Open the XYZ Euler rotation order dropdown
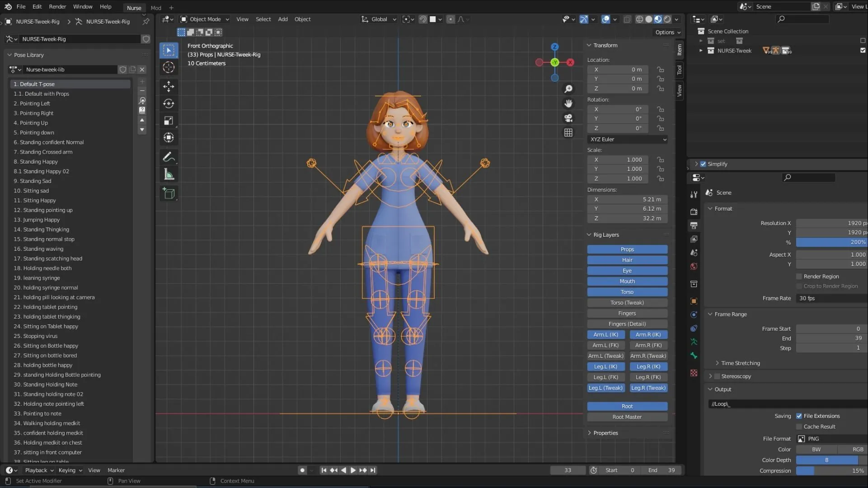868x488 pixels. click(x=627, y=139)
